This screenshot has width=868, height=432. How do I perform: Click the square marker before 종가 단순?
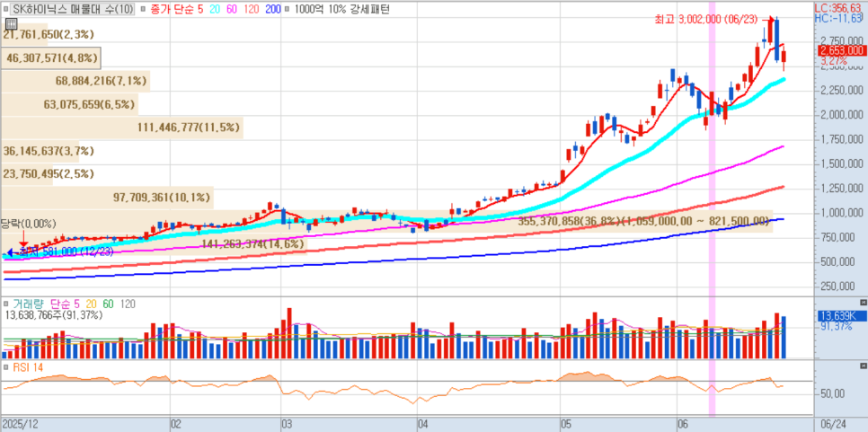[144, 9]
